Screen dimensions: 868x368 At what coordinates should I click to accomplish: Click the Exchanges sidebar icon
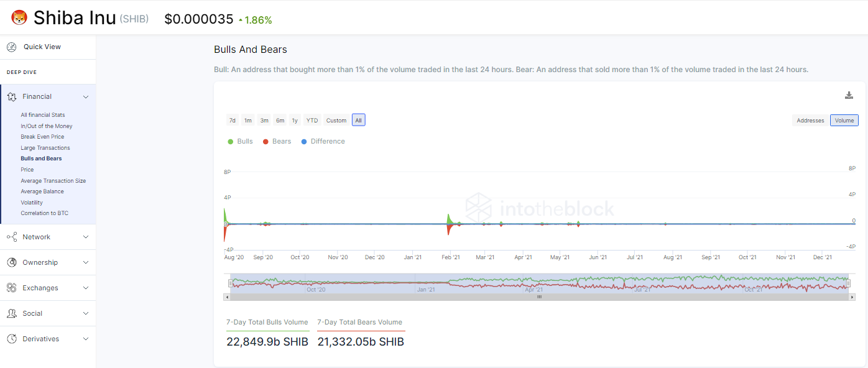[x=11, y=288]
